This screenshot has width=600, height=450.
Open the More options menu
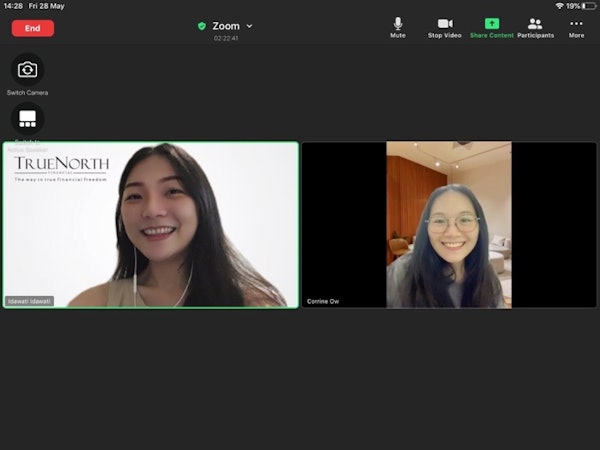[576, 27]
